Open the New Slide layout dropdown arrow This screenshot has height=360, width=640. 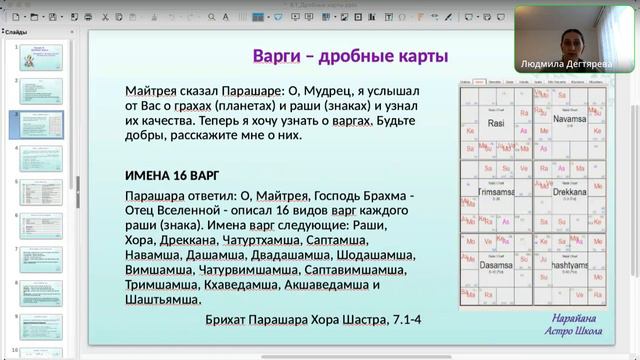(478, 17)
